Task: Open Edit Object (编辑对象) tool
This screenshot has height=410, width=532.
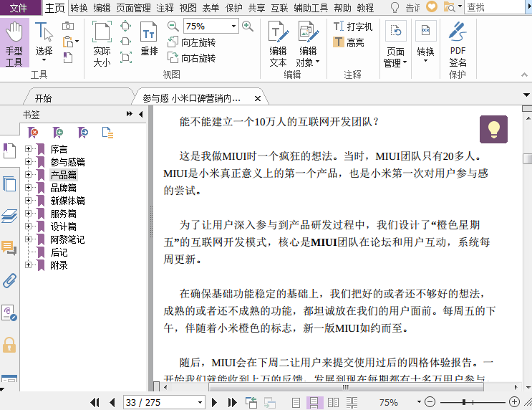Action: [x=308, y=44]
